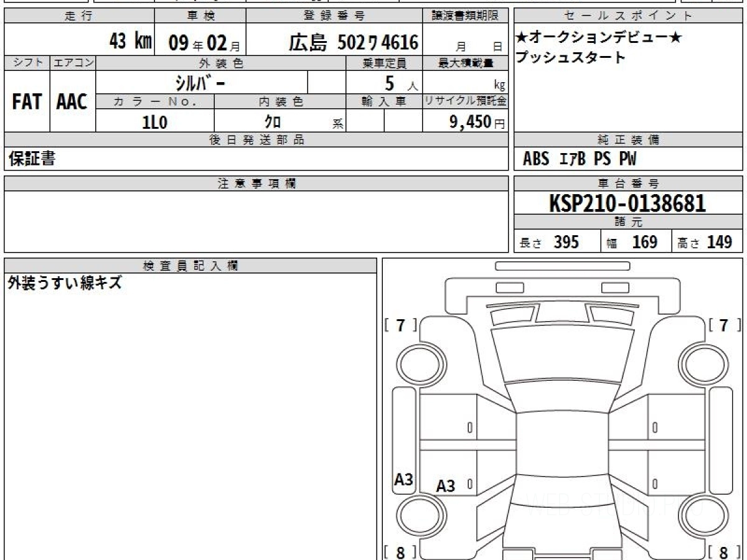This screenshot has width=747, height=560.
Task: Click the セールスポイント header
Action: [x=628, y=16]
